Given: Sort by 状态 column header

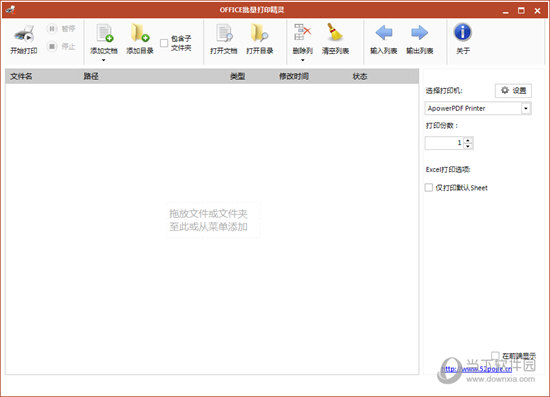Looking at the screenshot, I should (x=360, y=76).
